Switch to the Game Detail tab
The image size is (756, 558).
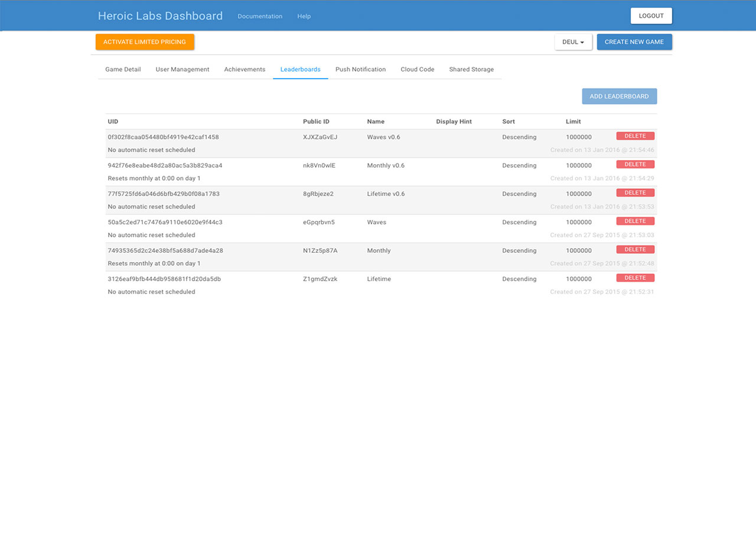[123, 70]
